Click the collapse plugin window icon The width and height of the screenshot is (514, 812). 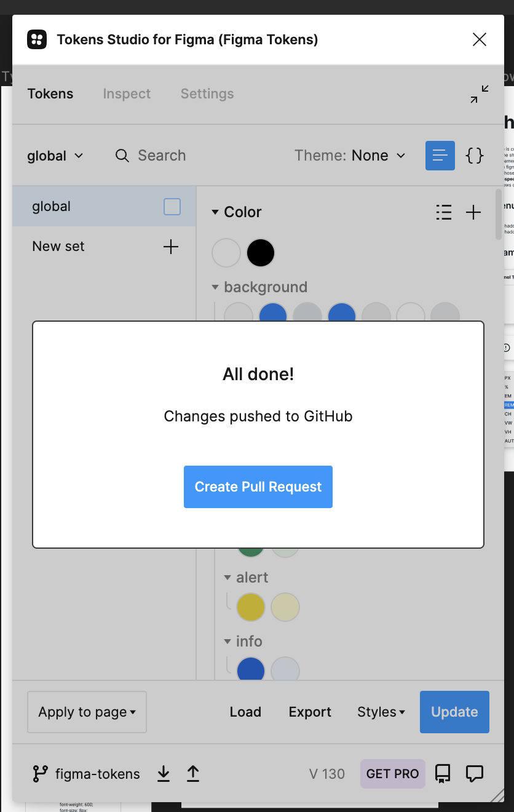pyautogui.click(x=480, y=94)
